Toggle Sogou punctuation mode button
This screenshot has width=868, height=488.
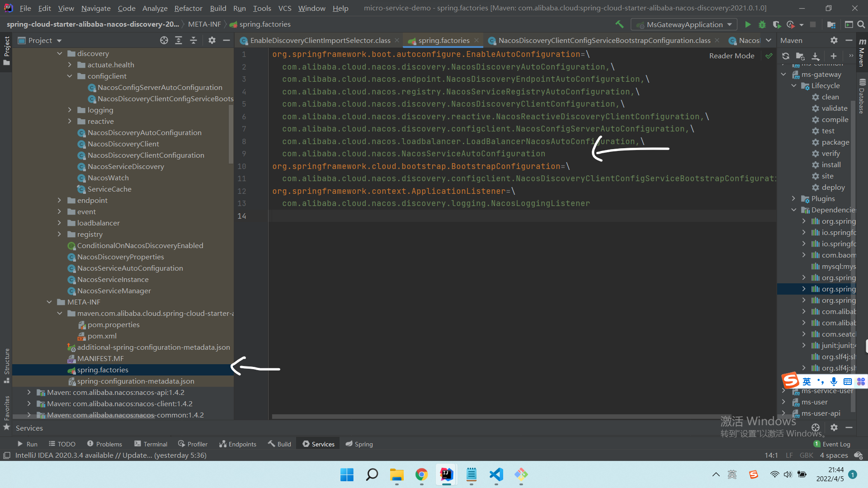click(820, 381)
